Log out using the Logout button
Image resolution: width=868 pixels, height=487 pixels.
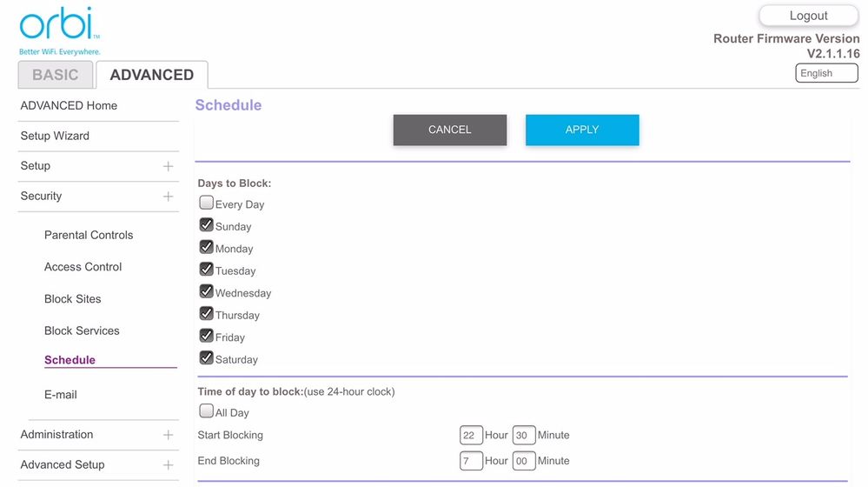pyautogui.click(x=808, y=16)
